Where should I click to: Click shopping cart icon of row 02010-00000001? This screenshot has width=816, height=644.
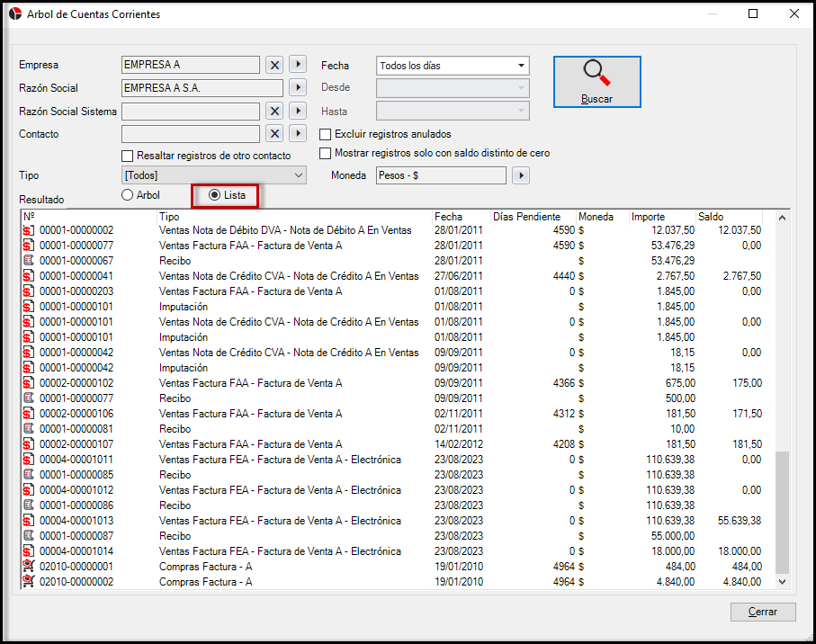pyautogui.click(x=29, y=566)
